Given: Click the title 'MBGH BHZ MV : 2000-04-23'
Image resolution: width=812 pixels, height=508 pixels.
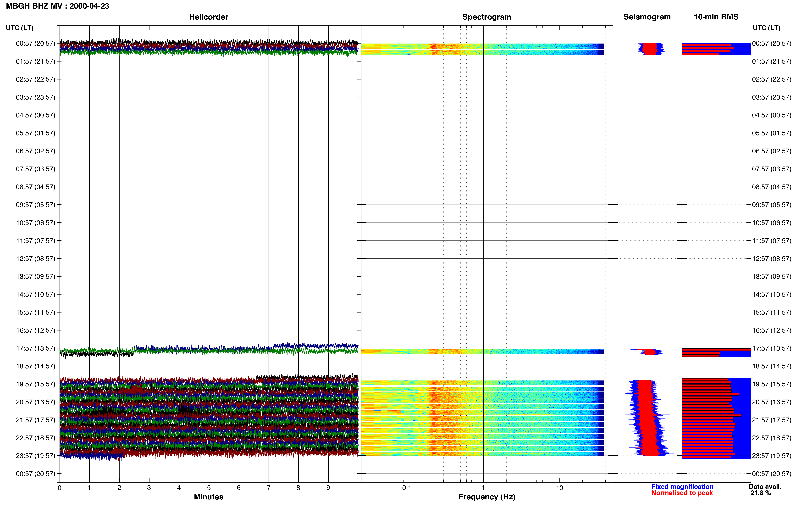Looking at the screenshot, I should pyautogui.click(x=57, y=6).
